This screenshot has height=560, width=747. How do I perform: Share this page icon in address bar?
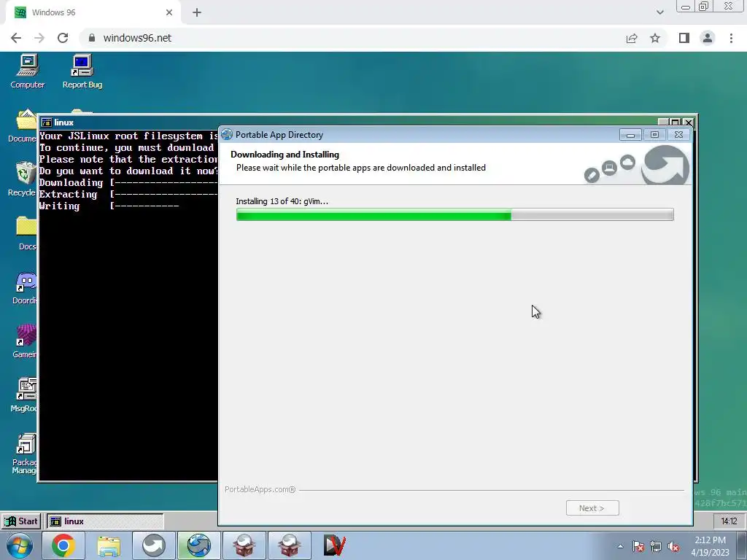pyautogui.click(x=632, y=38)
